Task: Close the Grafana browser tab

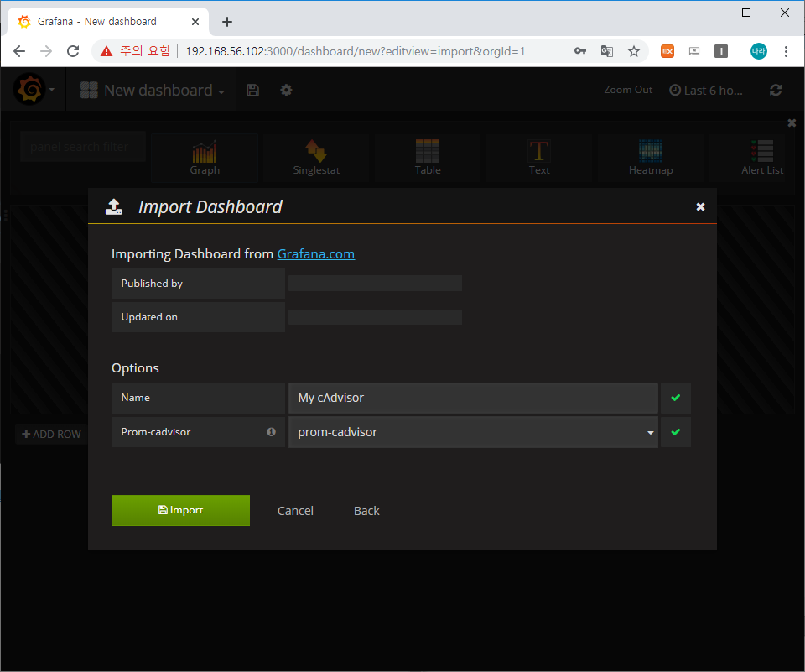Action: (x=195, y=22)
